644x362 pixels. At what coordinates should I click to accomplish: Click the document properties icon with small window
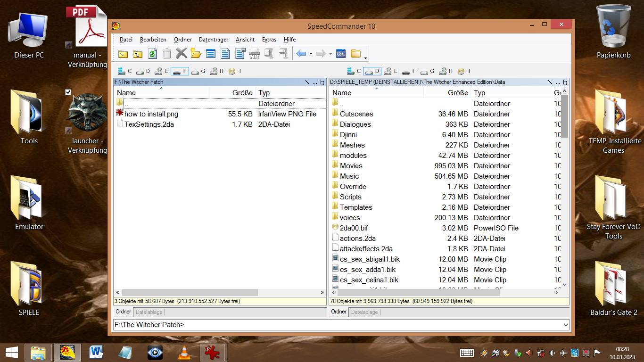pos(240,54)
